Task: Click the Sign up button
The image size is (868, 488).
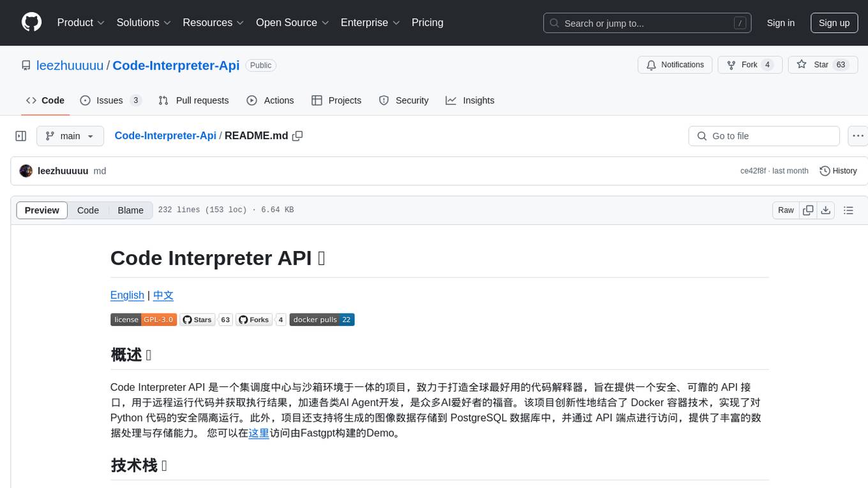Action: 834,23
